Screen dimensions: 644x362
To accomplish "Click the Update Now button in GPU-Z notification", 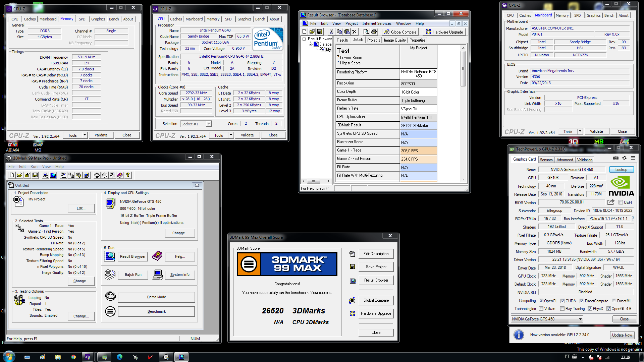I will coord(622,335).
